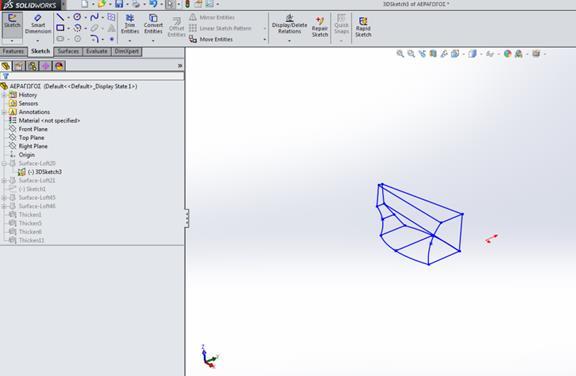Collapse Surface-Loft20 tree node

click(x=4, y=163)
